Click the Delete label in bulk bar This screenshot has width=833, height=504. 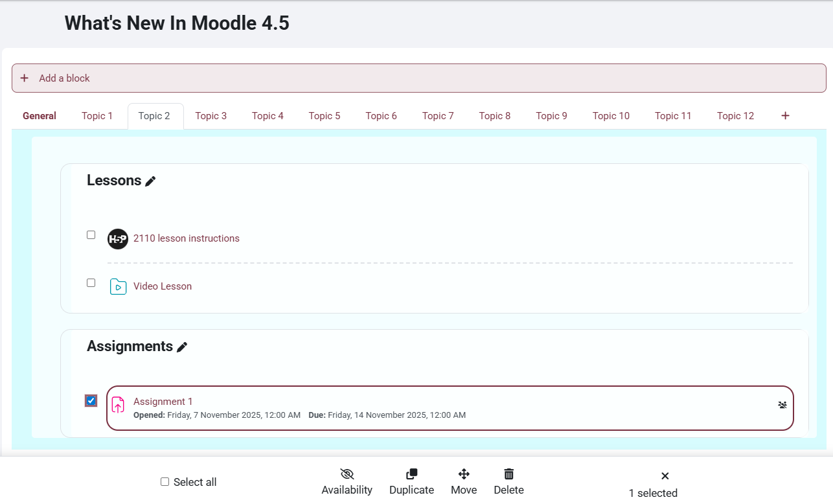pyautogui.click(x=509, y=490)
